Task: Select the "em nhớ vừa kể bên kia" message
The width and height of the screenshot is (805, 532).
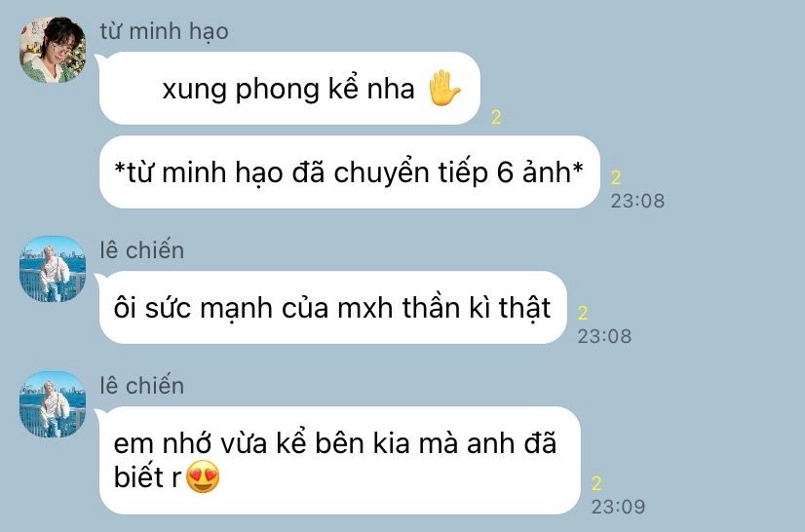Action: click(340, 460)
